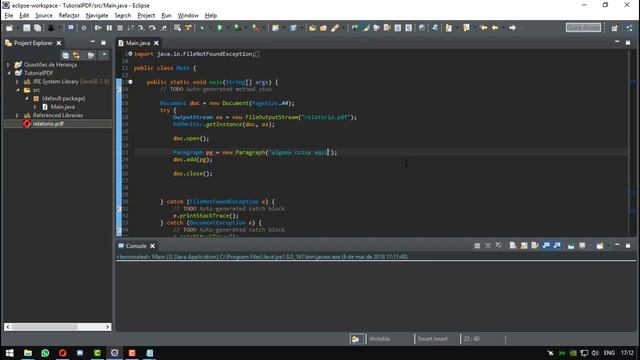Click the green Run button icon
Viewport: 640px width, 360px height.
coord(220,28)
